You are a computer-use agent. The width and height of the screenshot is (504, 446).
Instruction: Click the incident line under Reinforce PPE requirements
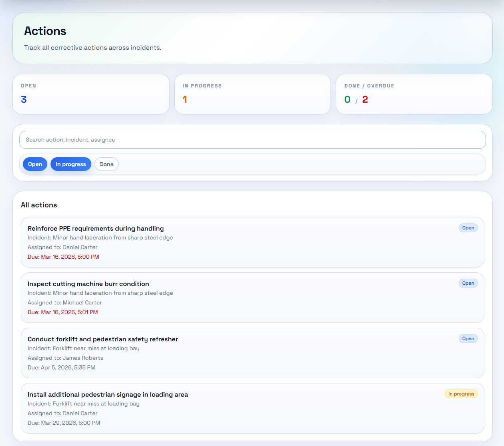(x=100, y=237)
